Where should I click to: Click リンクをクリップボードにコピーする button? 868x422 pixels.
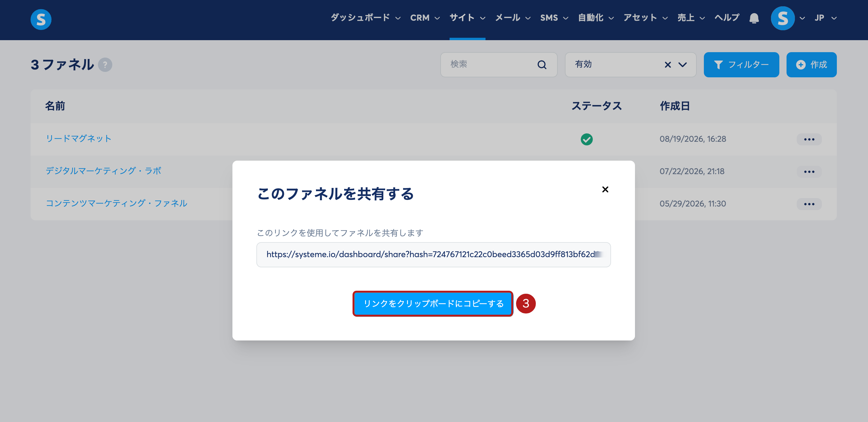(433, 304)
